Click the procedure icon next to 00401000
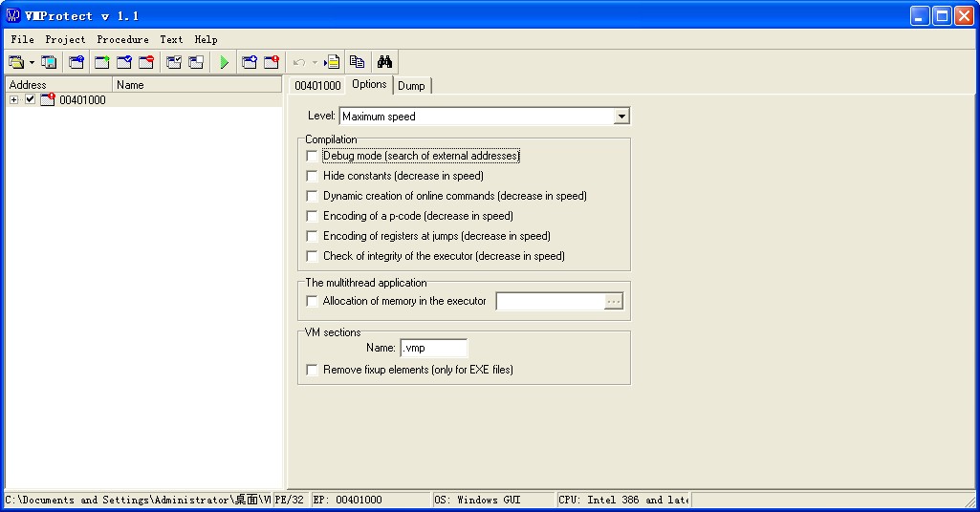 tap(48, 100)
